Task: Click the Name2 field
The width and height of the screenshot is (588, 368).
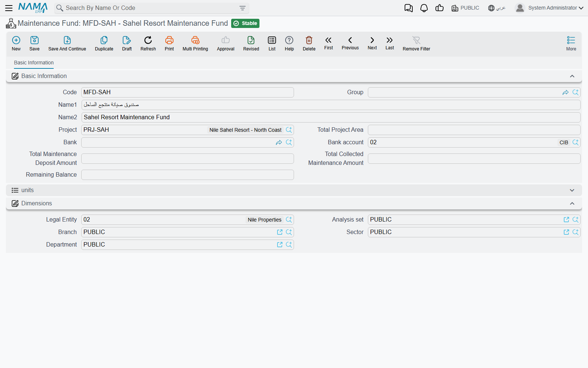Action: 331,117
